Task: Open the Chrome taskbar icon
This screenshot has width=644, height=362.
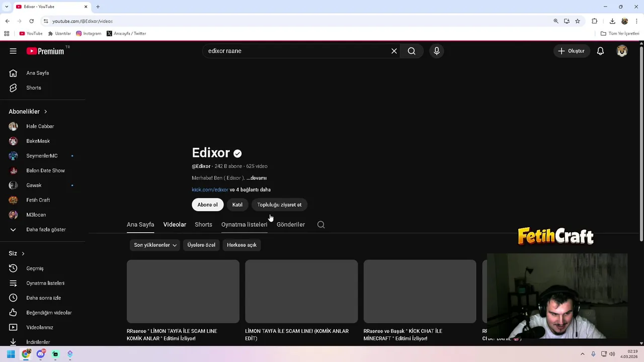Action: [26, 354]
